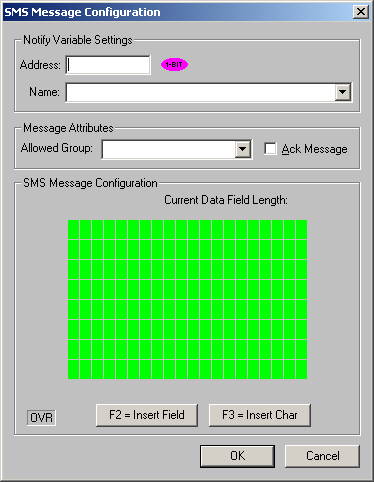Click inside the Name combo text field
Screen dimensions: 374x482
(201, 92)
